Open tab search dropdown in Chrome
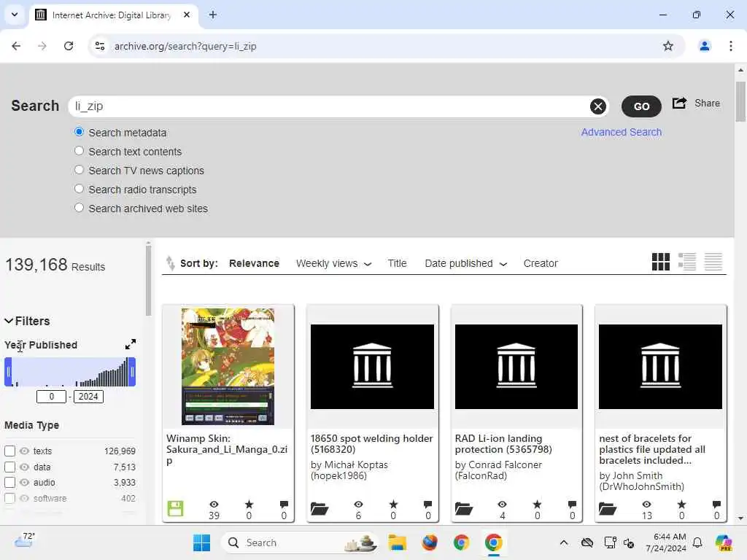This screenshot has width=747, height=560. pyautogui.click(x=15, y=15)
